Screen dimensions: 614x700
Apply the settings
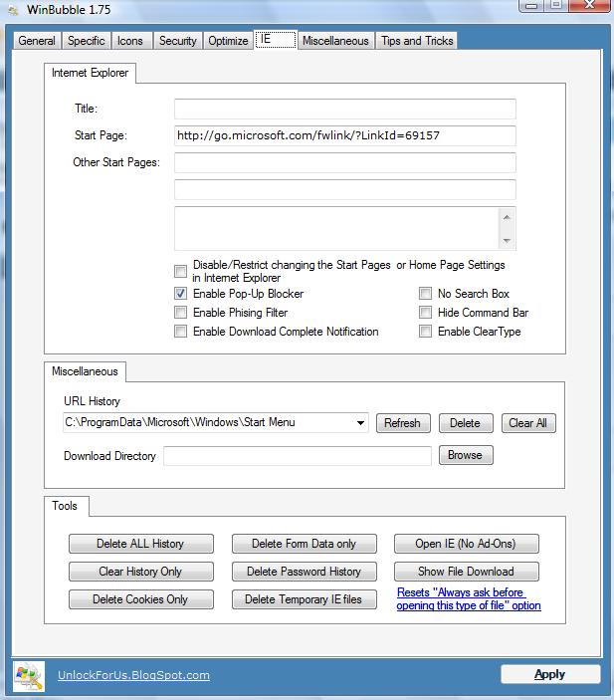[x=549, y=674]
